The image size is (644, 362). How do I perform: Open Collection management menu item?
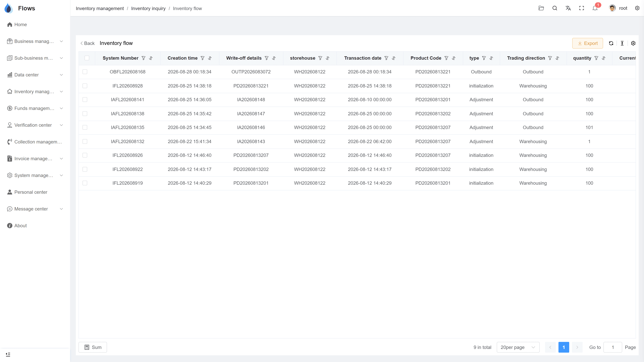pyautogui.click(x=35, y=142)
